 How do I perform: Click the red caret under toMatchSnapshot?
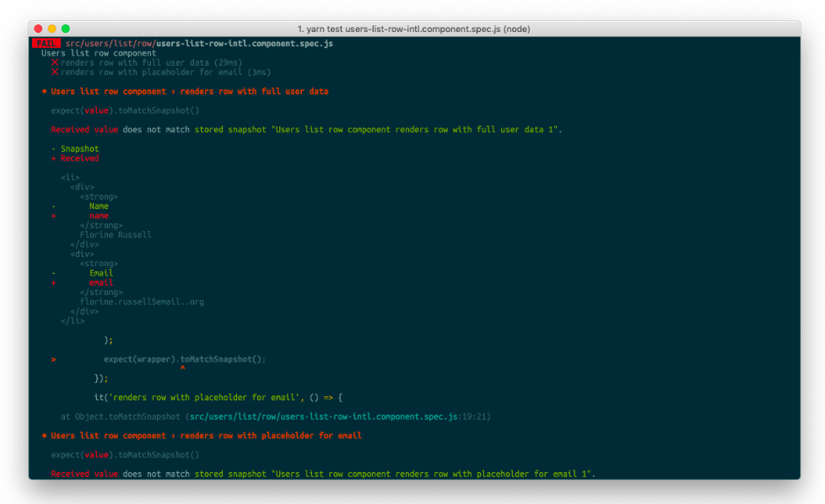point(182,369)
